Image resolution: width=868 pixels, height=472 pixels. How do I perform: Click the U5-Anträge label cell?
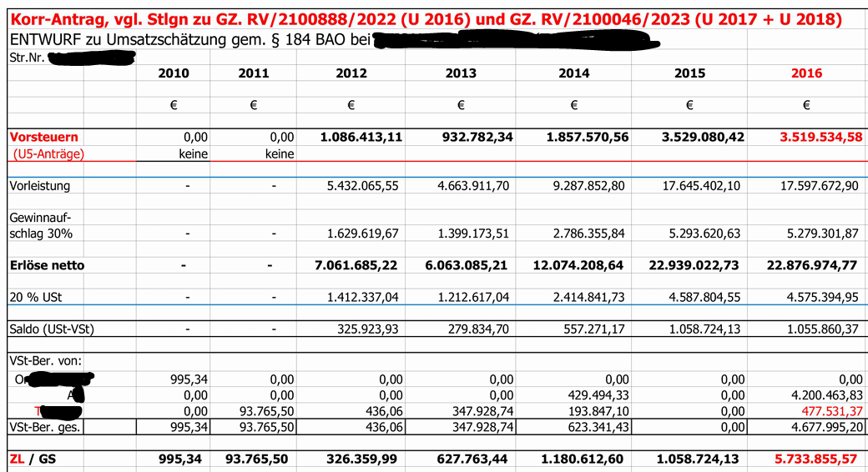point(48,153)
